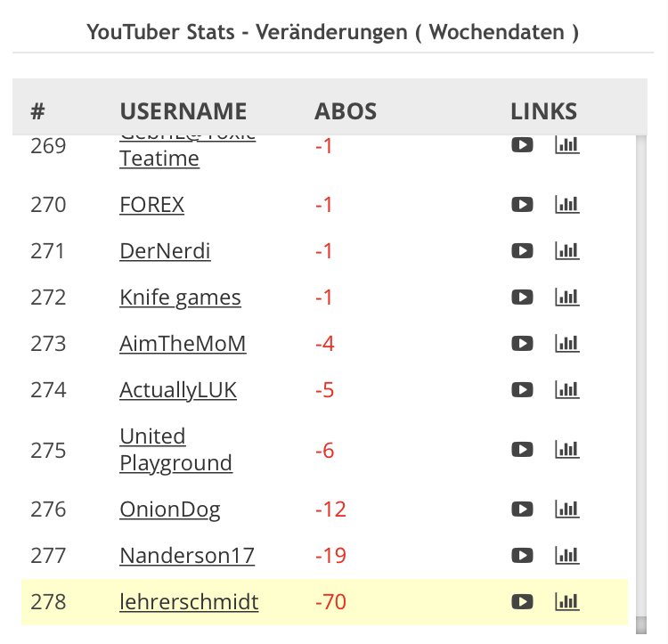Open the FOREX username link
Viewport: 668px width, 644px height.
point(151,205)
